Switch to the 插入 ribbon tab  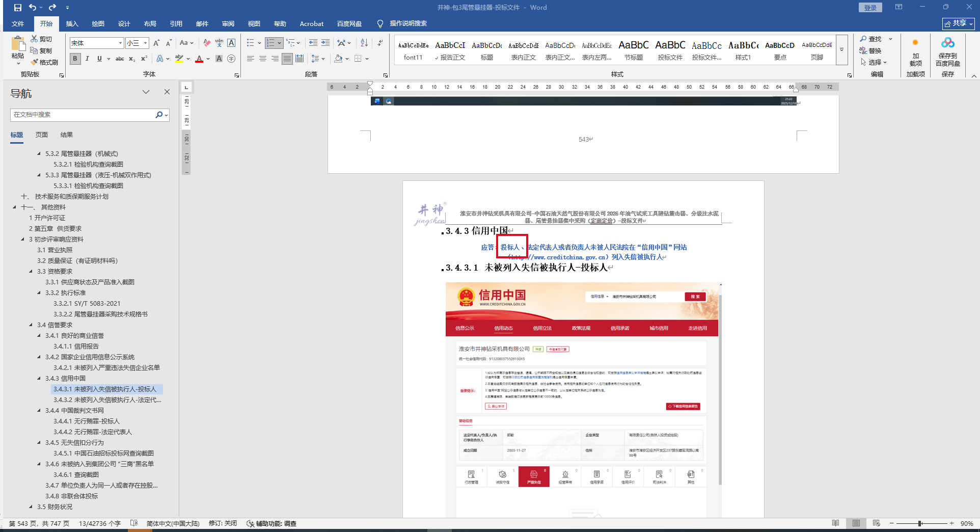pos(72,23)
